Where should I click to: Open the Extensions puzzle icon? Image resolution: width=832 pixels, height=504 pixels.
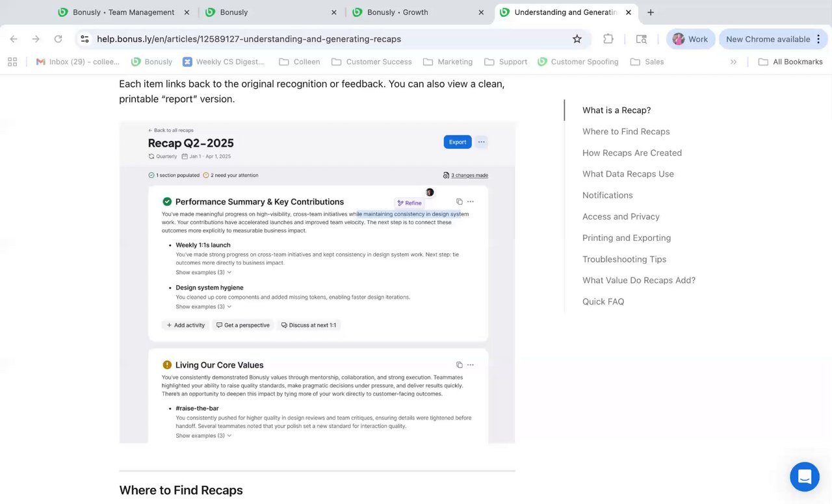pos(608,39)
